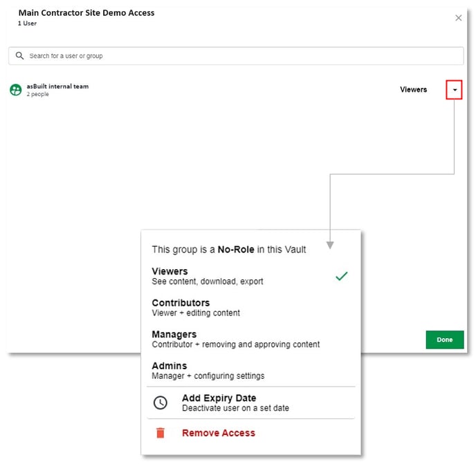Viewport: 476px width, 464px height.
Task: Click the '1 User' subtitle text
Action: [27, 24]
